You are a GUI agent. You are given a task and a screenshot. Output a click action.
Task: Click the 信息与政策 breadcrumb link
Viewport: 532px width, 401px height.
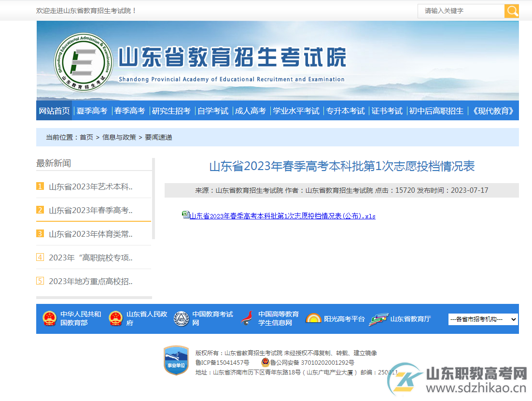pos(119,137)
